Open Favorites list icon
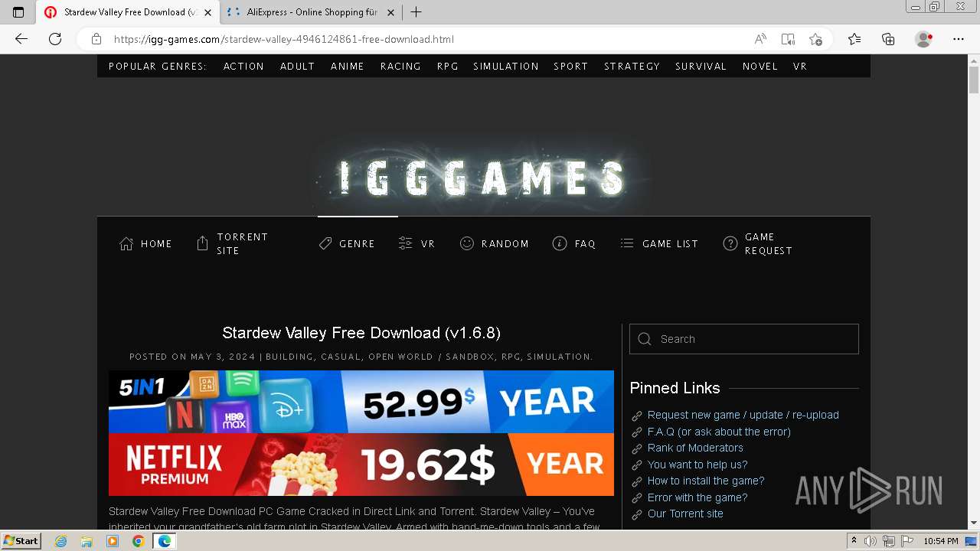 (854, 39)
